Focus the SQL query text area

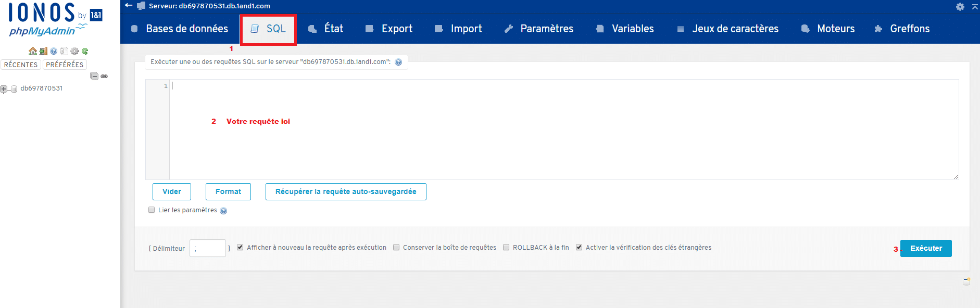coord(564,130)
